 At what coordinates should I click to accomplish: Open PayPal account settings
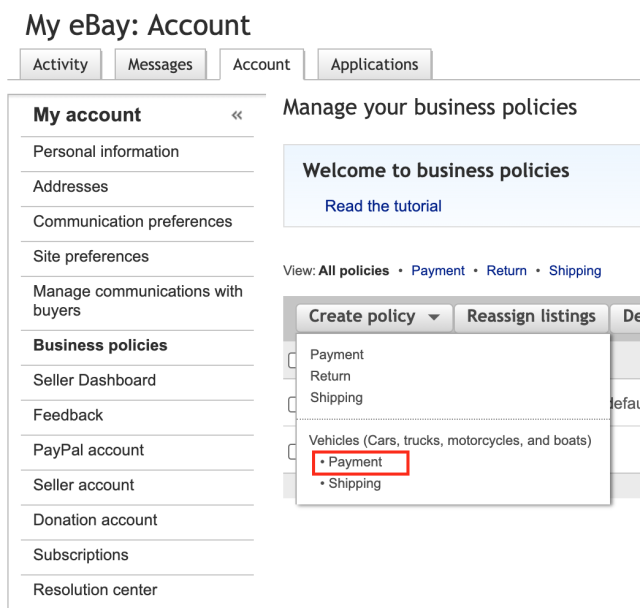[88, 450]
